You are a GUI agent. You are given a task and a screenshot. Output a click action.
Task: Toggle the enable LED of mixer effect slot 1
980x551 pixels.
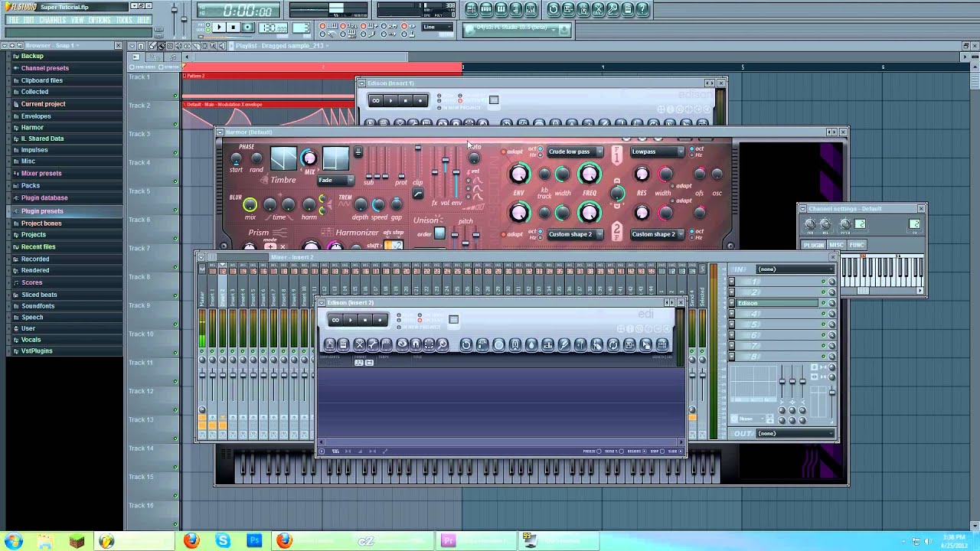pos(824,282)
